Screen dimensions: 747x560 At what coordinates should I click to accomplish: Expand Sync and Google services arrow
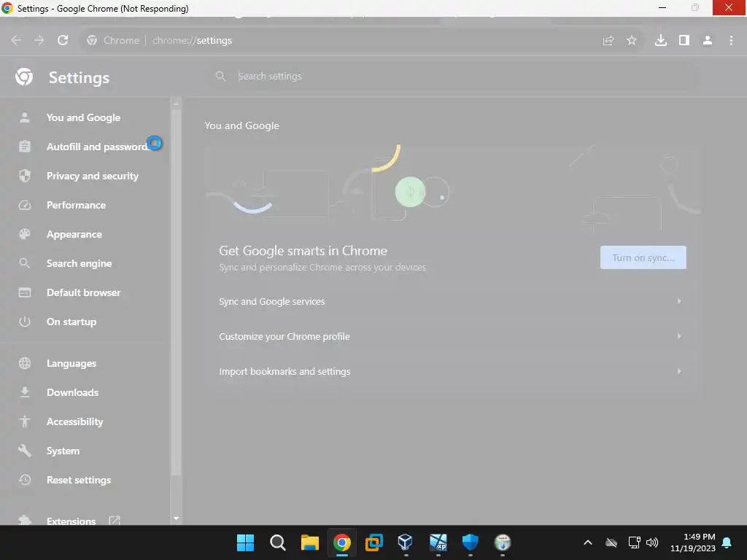[679, 301]
